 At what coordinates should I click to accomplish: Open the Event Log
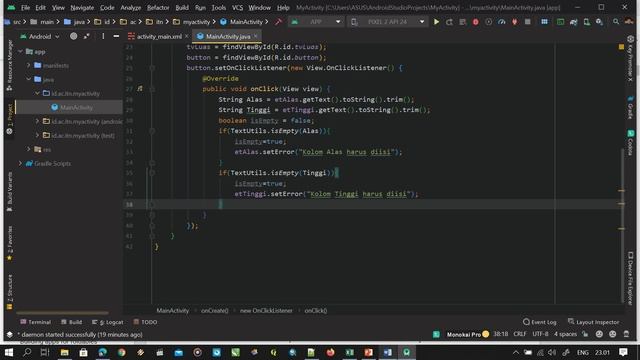tap(540, 322)
